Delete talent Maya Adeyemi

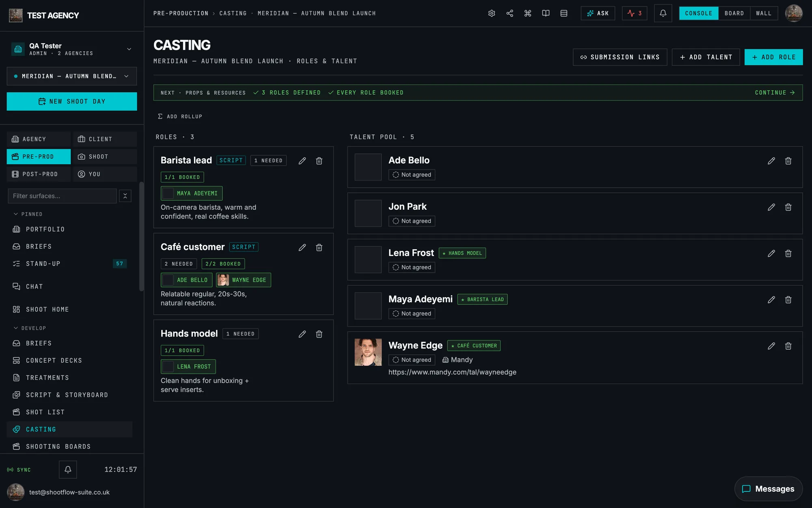pos(788,300)
